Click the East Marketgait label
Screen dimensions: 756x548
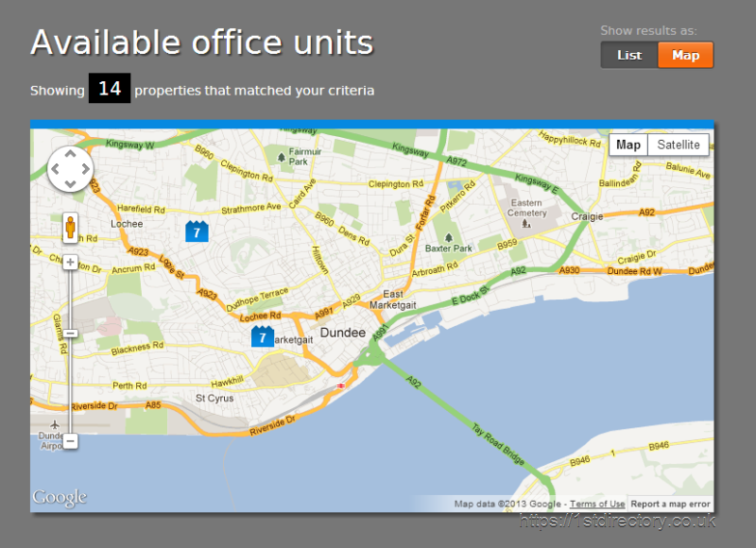coord(393,300)
